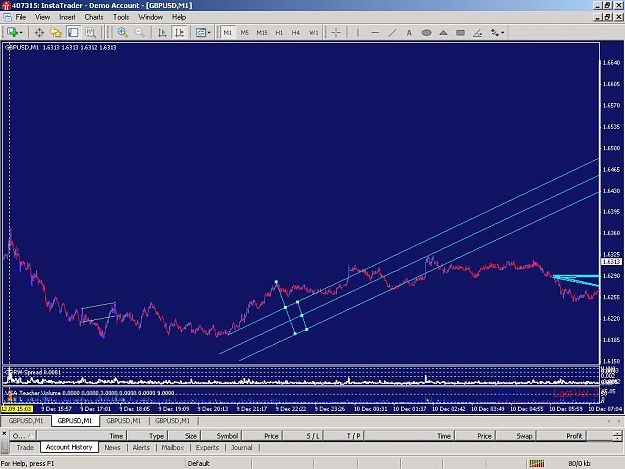Click the Profit column header

click(x=574, y=436)
